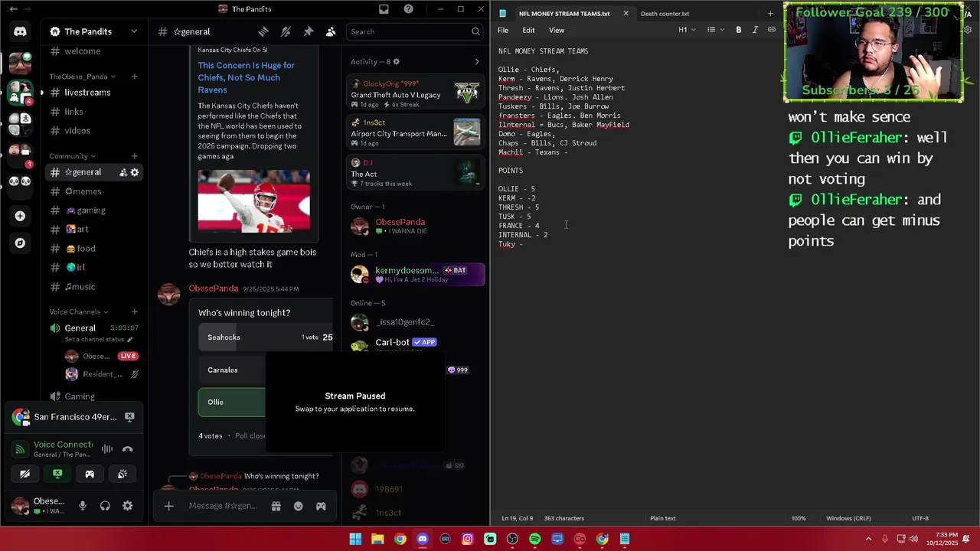Open Notepad settings gear
This screenshot has height=551, width=980.
(x=968, y=30)
